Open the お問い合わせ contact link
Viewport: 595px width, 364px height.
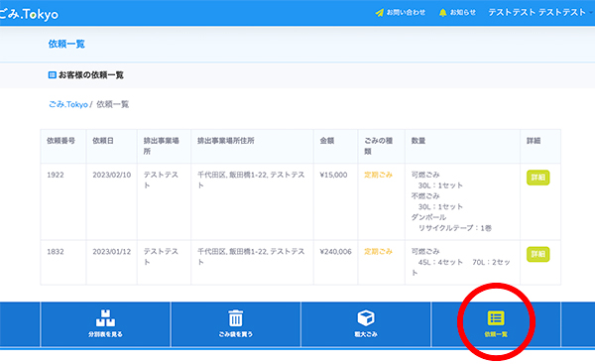click(x=406, y=13)
